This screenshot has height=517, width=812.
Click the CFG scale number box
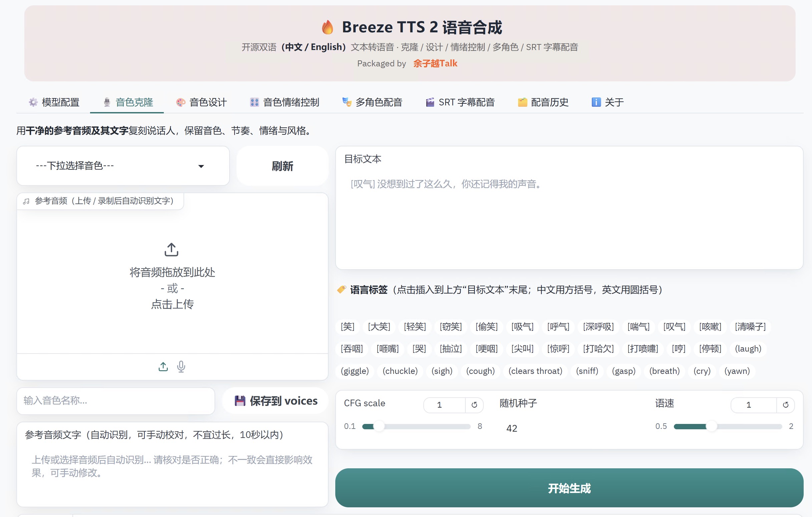click(444, 405)
